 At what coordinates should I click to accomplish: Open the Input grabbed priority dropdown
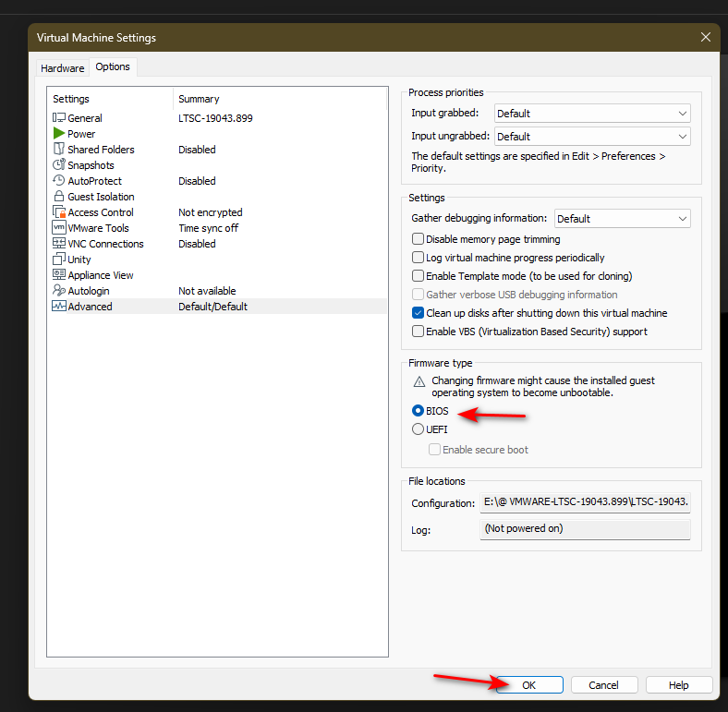coord(592,114)
